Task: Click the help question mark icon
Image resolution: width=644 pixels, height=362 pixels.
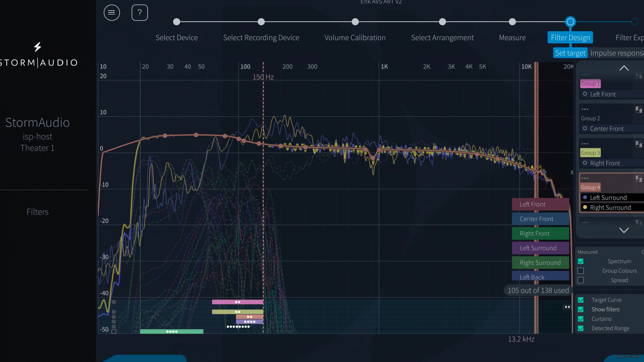Action: click(x=140, y=13)
